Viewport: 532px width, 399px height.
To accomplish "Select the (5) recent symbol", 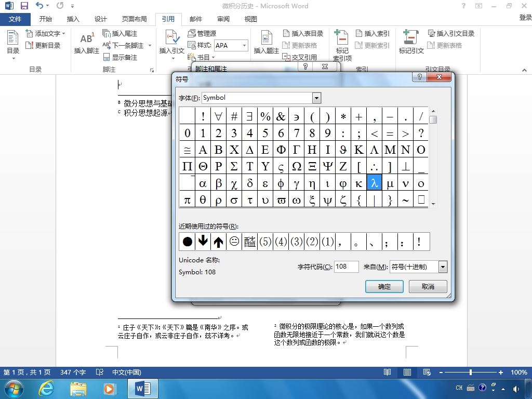I will pos(265,242).
